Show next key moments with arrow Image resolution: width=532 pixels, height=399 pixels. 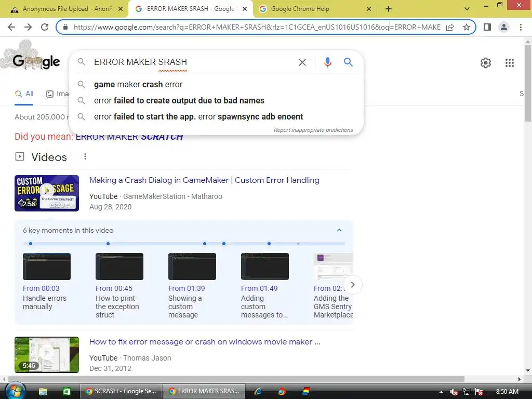pyautogui.click(x=353, y=285)
